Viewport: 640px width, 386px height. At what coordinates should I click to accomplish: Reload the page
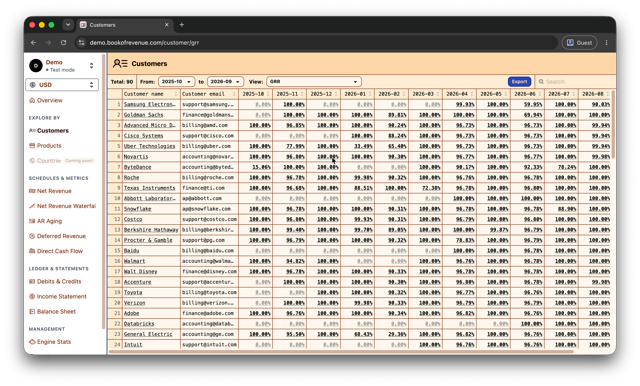pos(63,42)
